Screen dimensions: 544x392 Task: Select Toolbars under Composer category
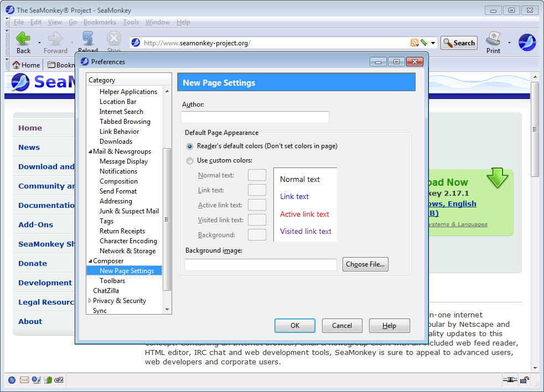coord(112,281)
